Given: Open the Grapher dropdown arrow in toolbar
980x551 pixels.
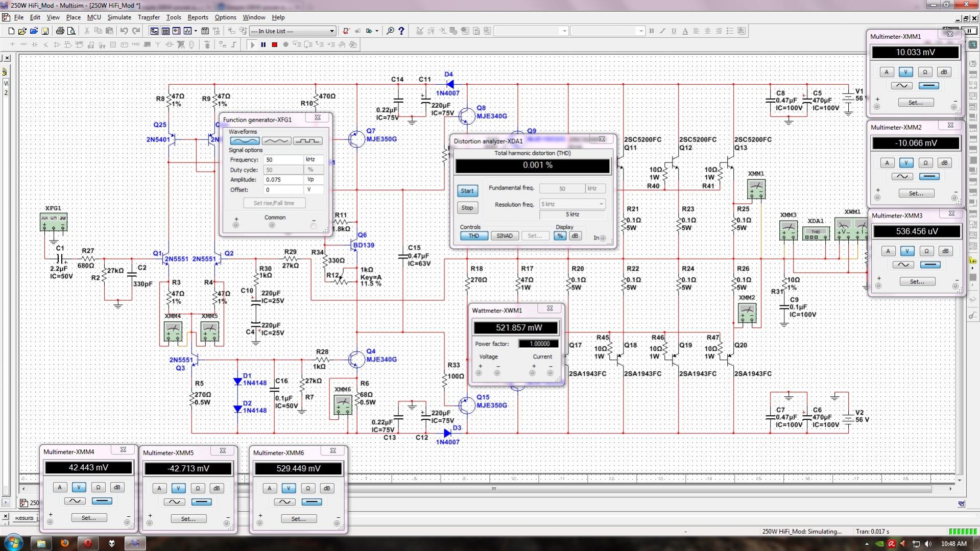Looking at the screenshot, I should click(x=196, y=31).
